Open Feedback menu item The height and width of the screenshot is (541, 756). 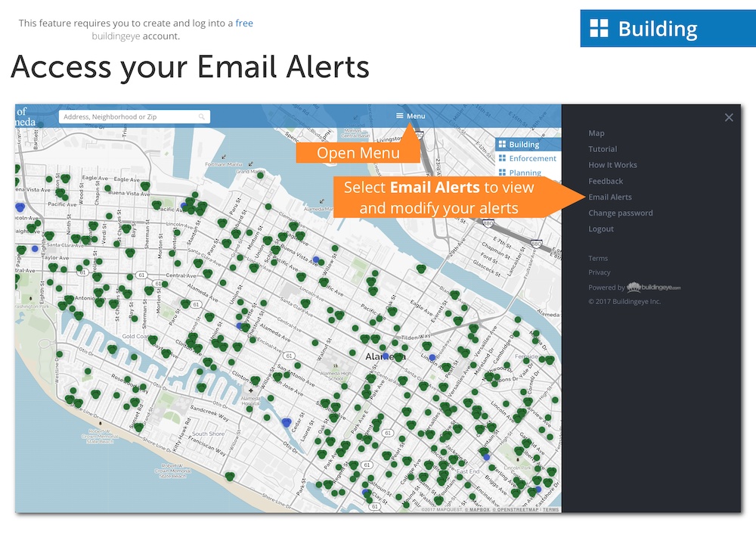[605, 181]
